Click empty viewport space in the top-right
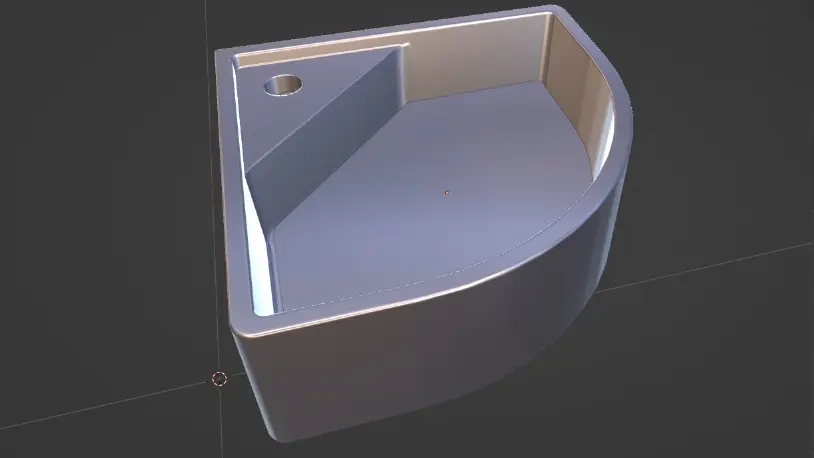 [x=730, y=60]
